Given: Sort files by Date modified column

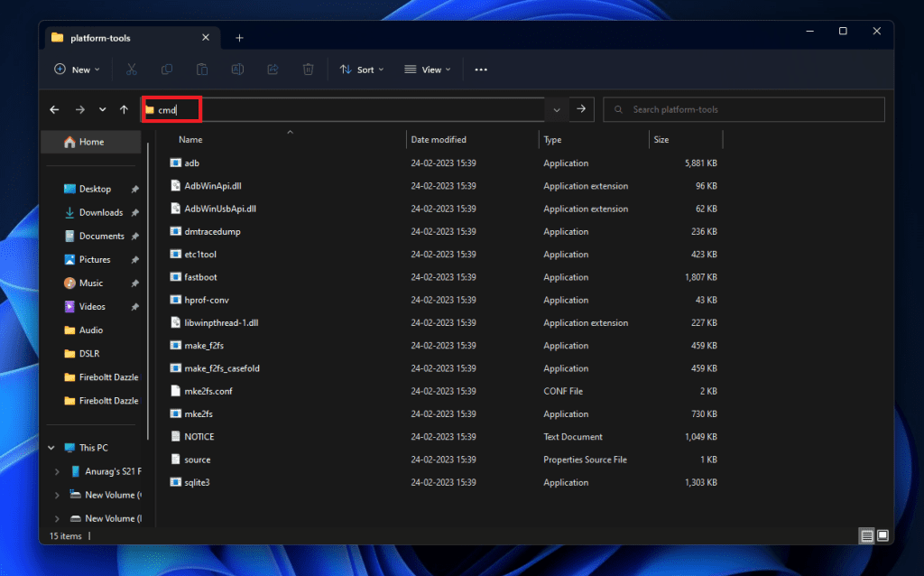Looking at the screenshot, I should 439,140.
